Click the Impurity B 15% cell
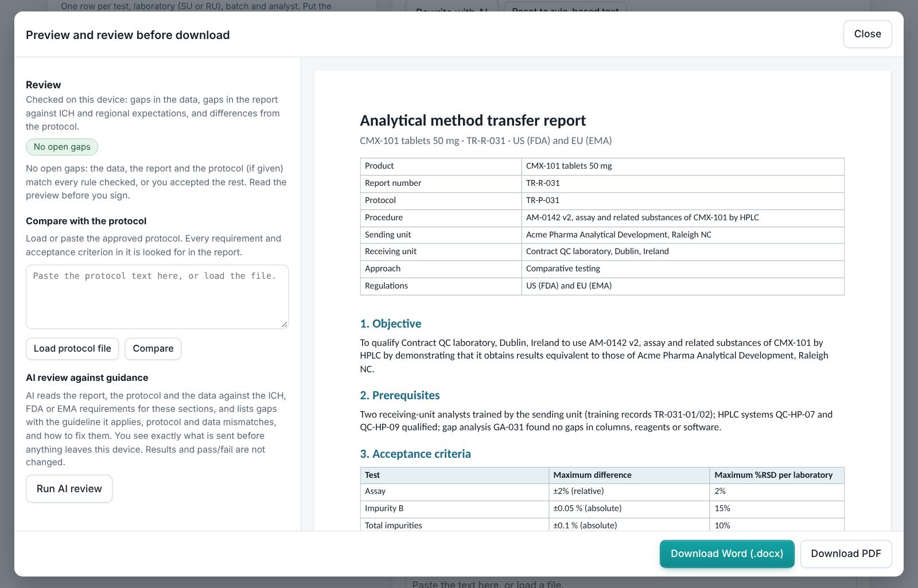Screen dimensions: 918x588 coord(777,508)
